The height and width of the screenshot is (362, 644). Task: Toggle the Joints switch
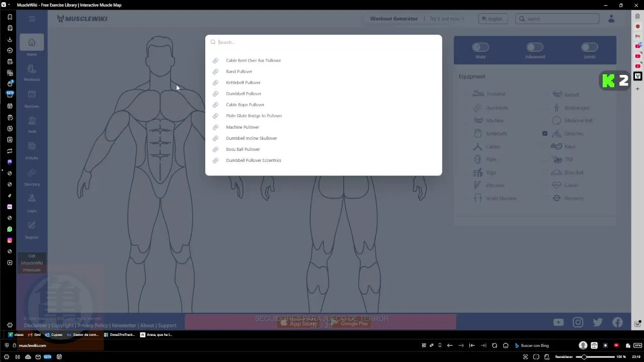(589, 47)
